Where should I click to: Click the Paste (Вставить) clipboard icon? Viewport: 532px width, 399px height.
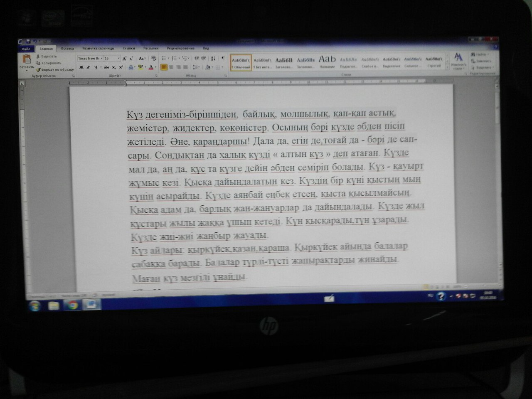27,59
